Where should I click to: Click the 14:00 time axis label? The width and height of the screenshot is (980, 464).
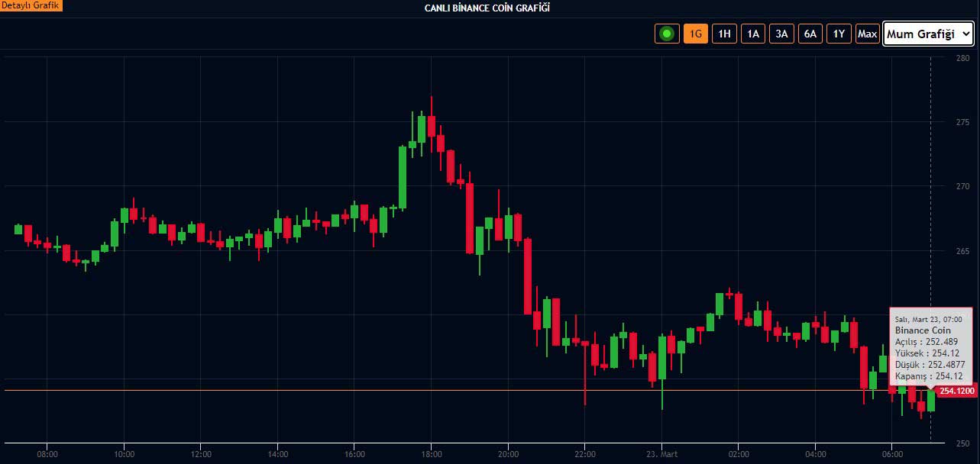click(277, 453)
